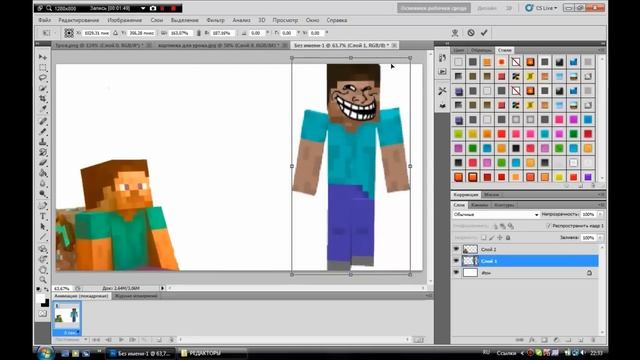This screenshot has width=640, height=360.
Task: Go to first animation frame
Action: pos(96,340)
